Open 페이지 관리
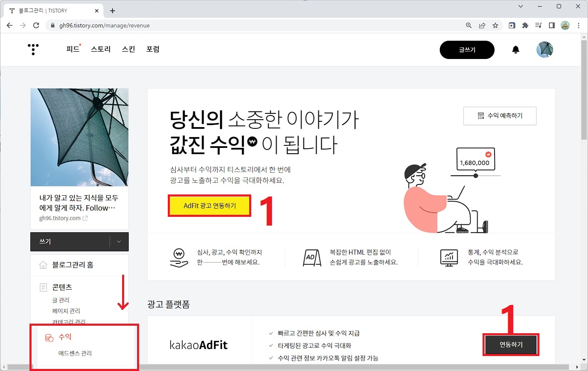Image resolution: width=588 pixels, height=371 pixels. click(66, 311)
